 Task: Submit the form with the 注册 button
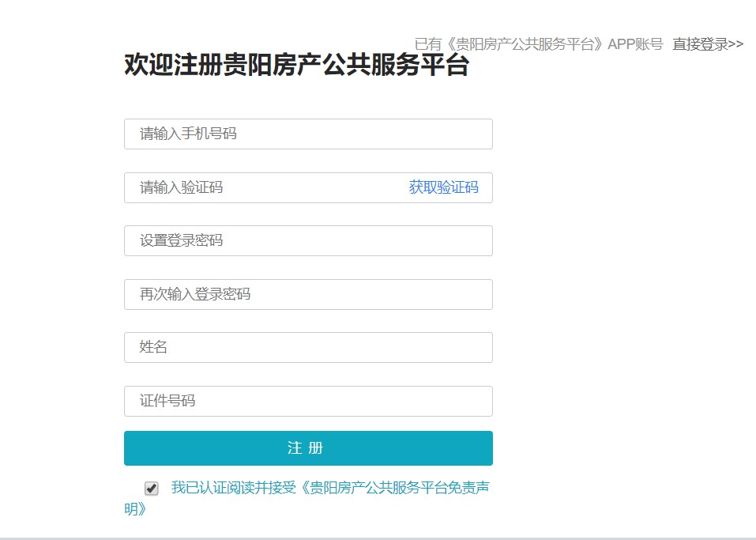coord(308,448)
